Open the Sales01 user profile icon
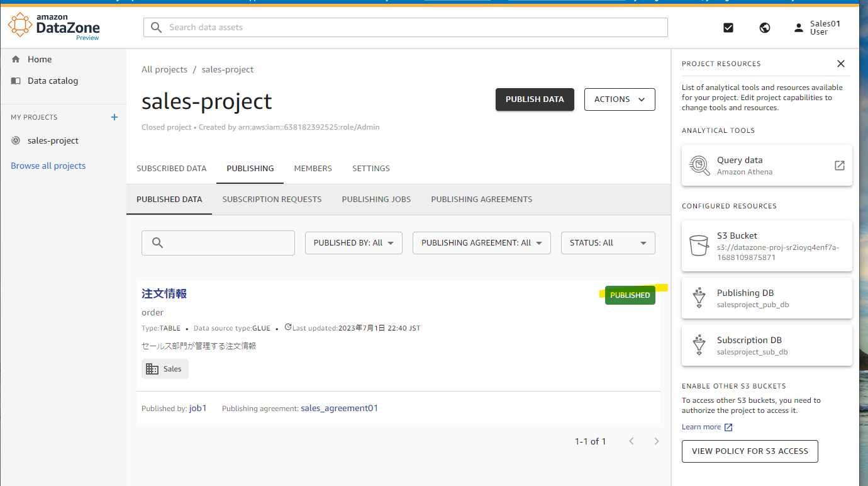Screen dimensions: 868x486 click(x=799, y=28)
